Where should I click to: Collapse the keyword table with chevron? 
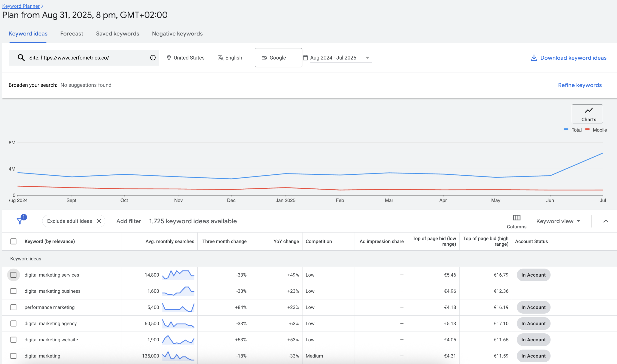coord(605,221)
